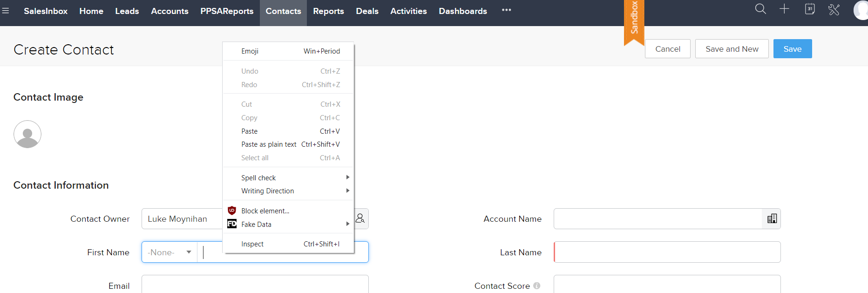Open the First Name salutation dropdown
This screenshot has width=868, height=293.
170,252
